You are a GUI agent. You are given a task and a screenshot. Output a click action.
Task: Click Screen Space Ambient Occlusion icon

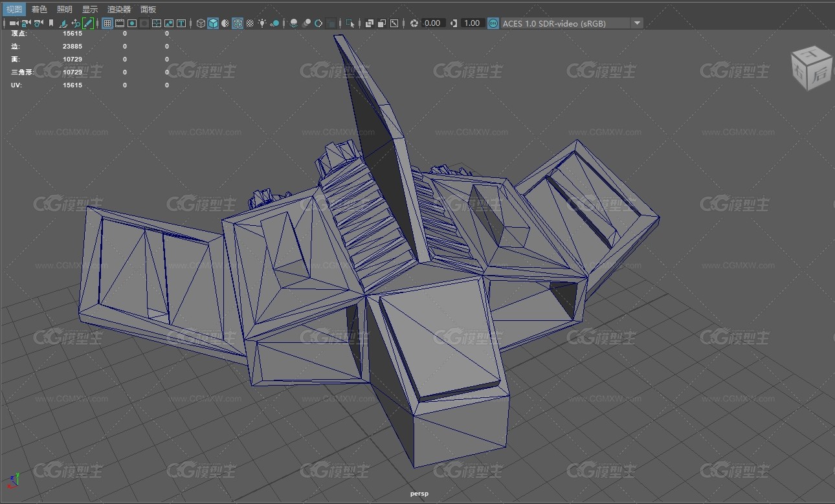[294, 23]
